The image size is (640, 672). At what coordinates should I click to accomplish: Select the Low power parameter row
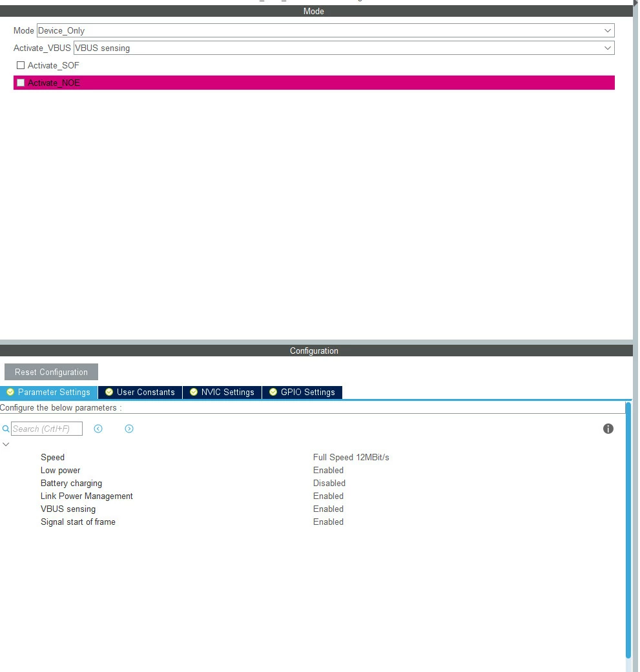coord(312,470)
